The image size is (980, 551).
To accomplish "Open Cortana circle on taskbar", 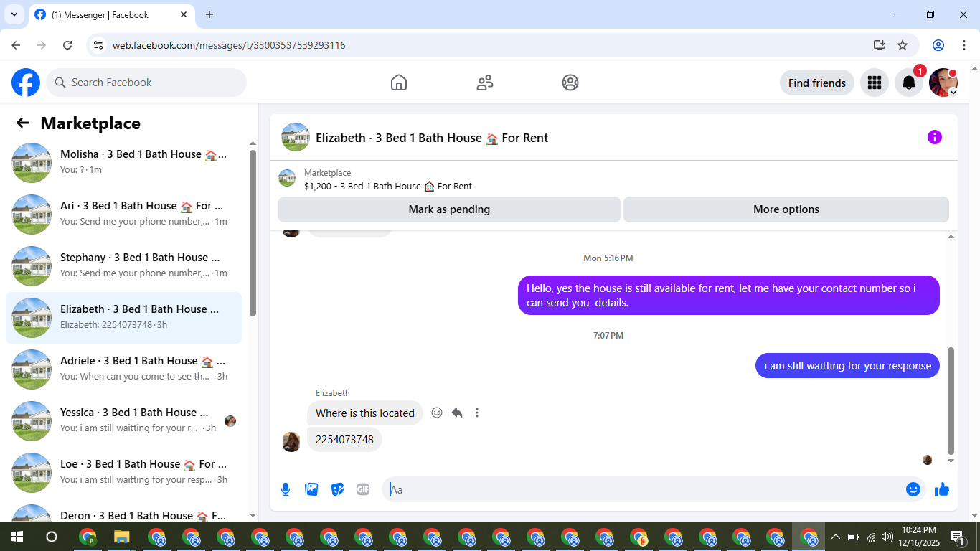I will coord(52,537).
